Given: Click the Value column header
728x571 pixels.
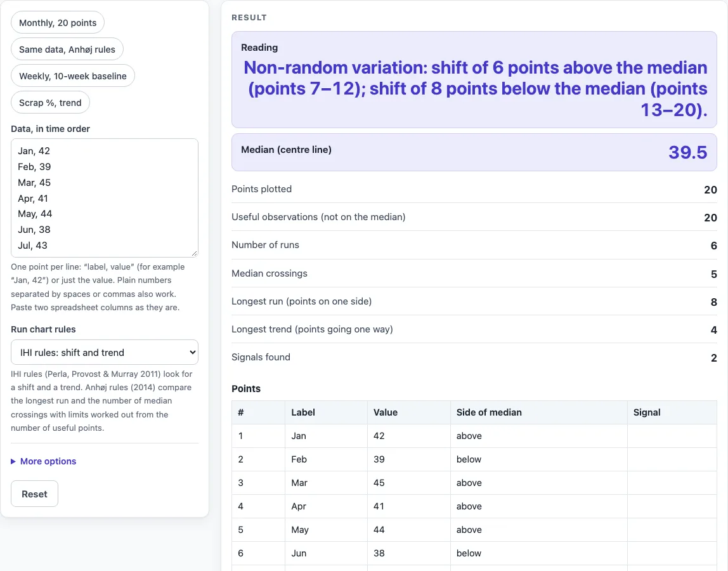Looking at the screenshot, I should pyautogui.click(x=386, y=412).
